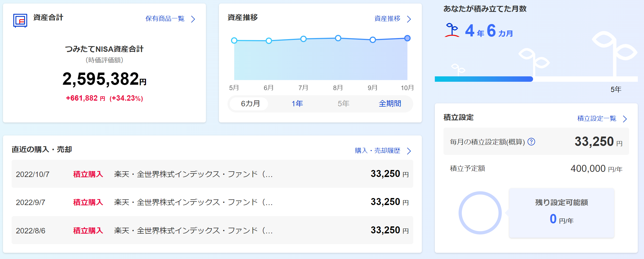
Task: Click the safe icon beside 資産合計
Action: pyautogui.click(x=20, y=21)
